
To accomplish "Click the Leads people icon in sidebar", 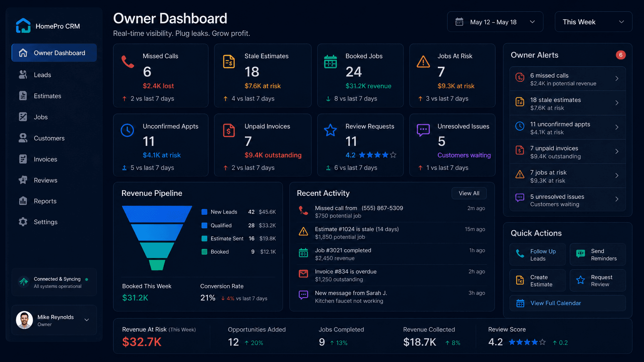I will tap(23, 75).
